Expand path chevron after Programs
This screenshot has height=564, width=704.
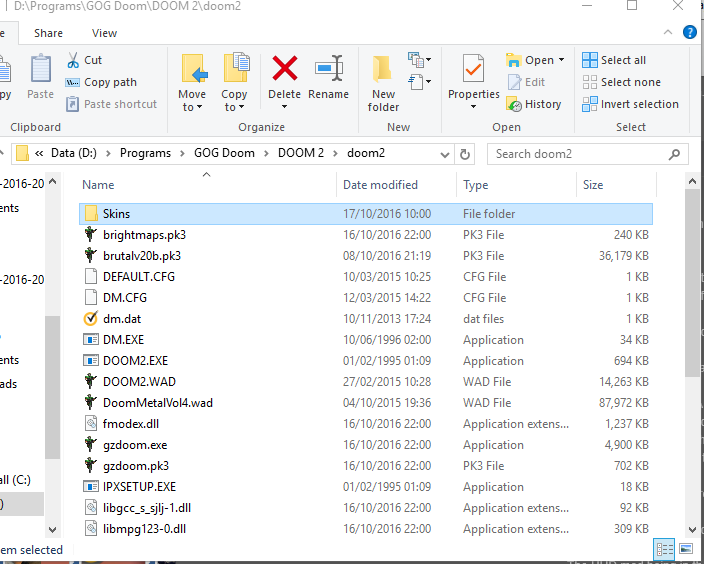(182, 154)
